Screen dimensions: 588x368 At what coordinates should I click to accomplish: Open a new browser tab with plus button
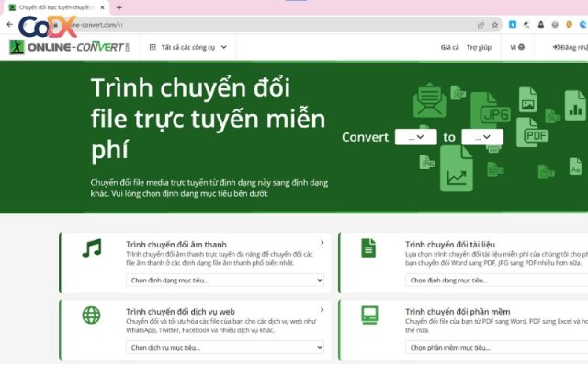click(x=119, y=7)
